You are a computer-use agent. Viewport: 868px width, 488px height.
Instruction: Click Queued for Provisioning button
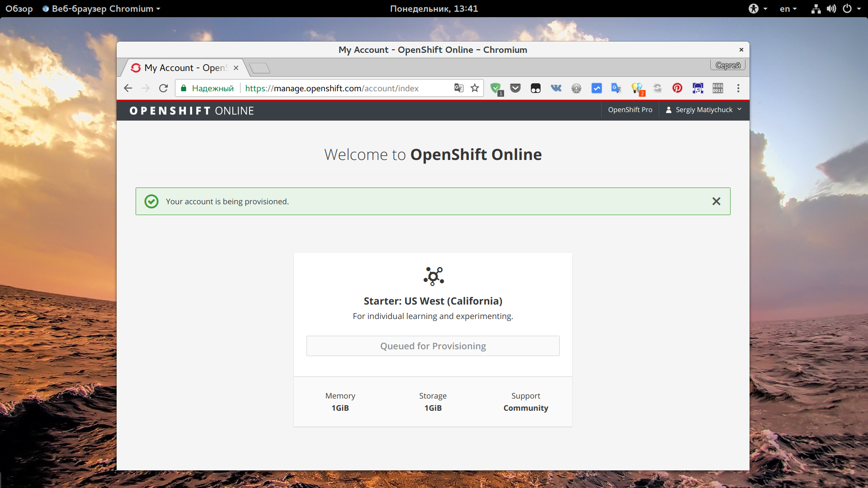(433, 346)
